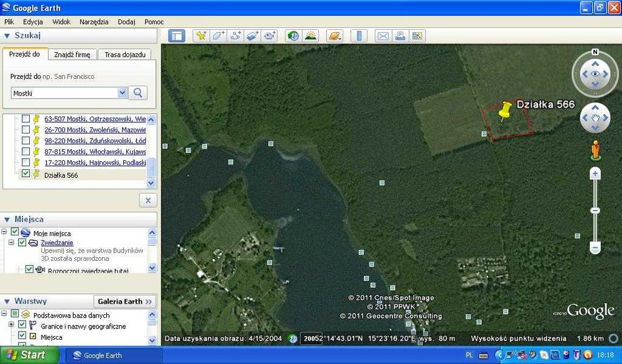Collapse the Zwiedzanie tree node
Viewport: 622px width, 364px height.
click(11, 242)
